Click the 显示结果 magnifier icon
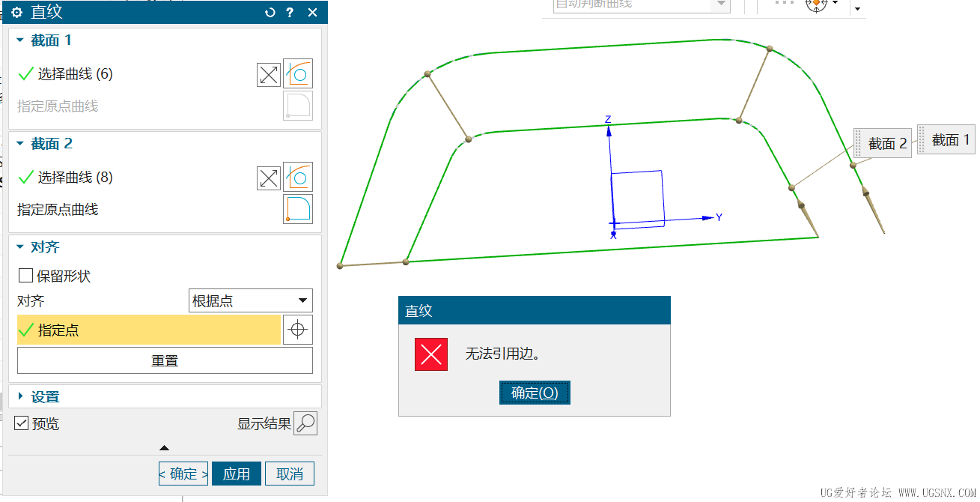Image resolution: width=980 pixels, height=502 pixels. pos(305,423)
